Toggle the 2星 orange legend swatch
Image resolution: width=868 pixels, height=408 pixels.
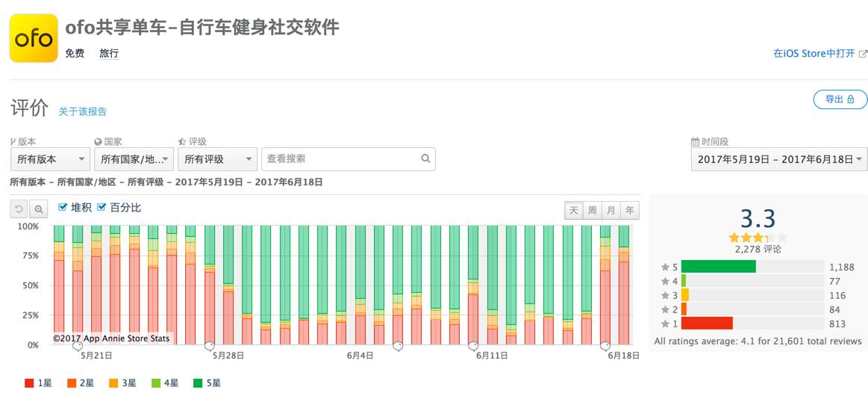click(72, 383)
